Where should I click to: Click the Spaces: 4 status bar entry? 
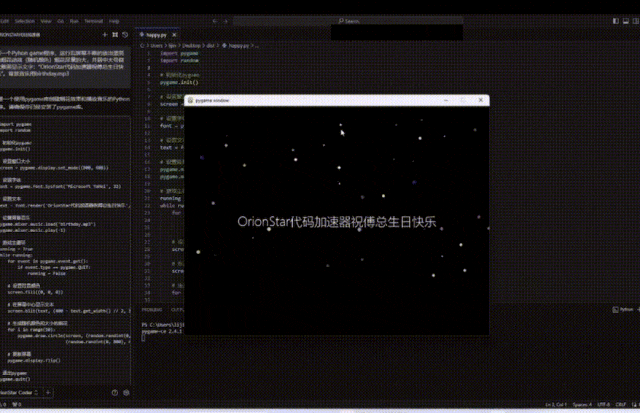coord(582,405)
